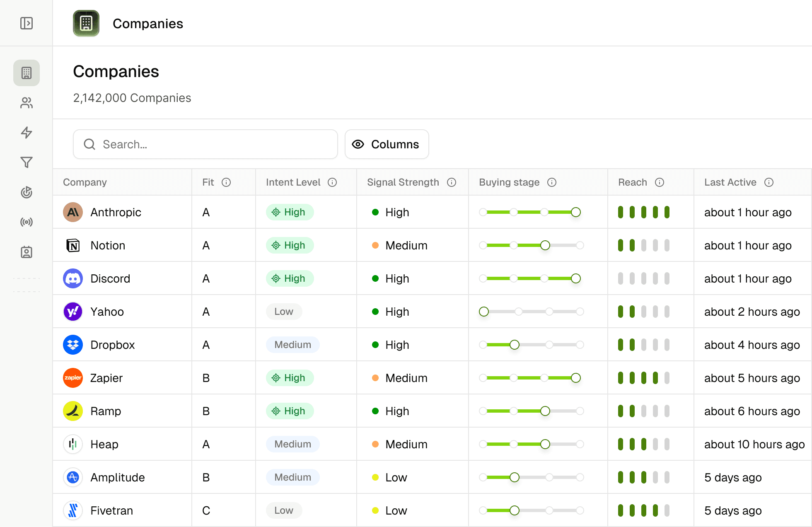Click the Signal Strength info icon
Screen dimensions: 812x527
452,182
